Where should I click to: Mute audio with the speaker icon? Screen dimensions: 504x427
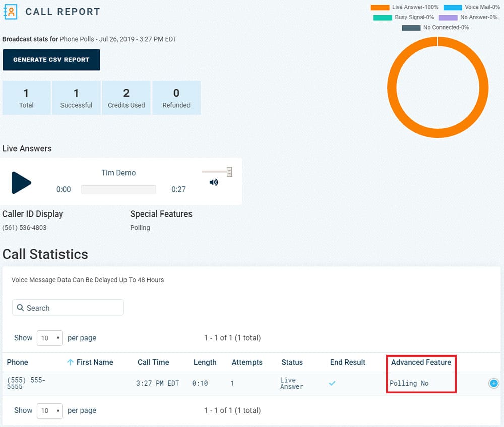pyautogui.click(x=214, y=182)
